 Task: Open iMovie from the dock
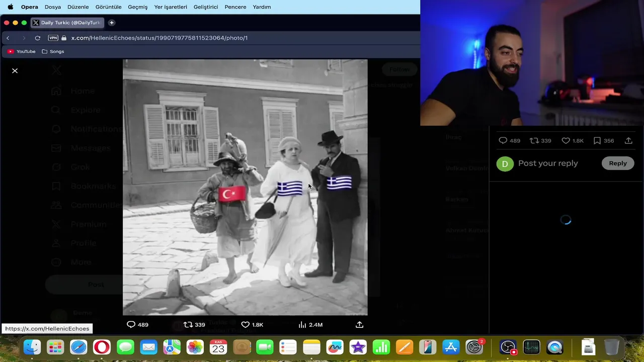point(358,347)
